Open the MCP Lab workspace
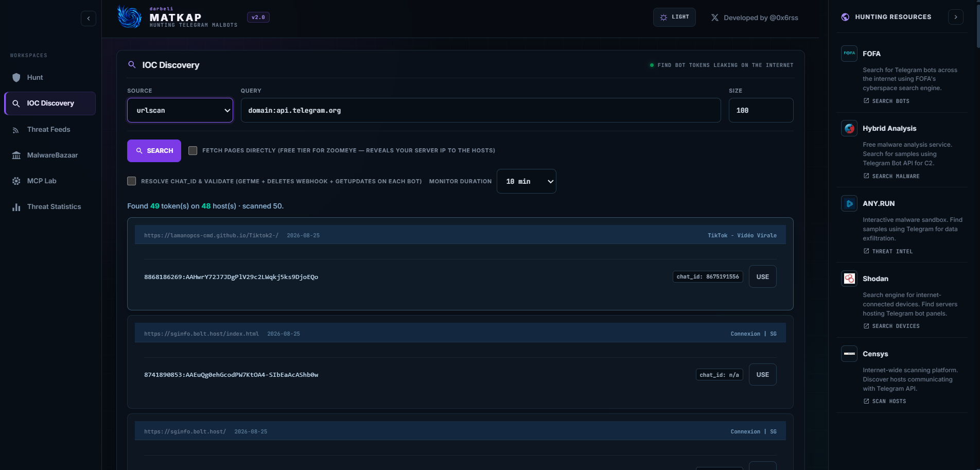This screenshot has width=980, height=470. coord(50,181)
